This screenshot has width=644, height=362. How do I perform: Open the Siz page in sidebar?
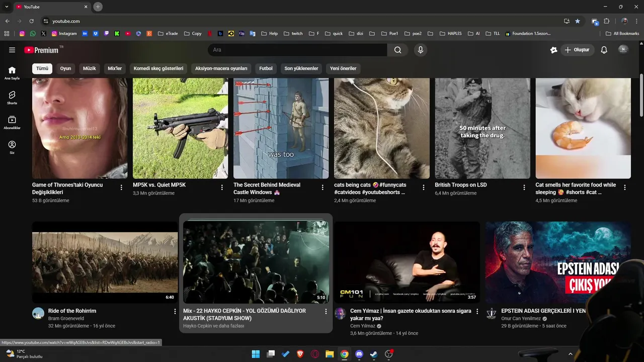tap(12, 147)
